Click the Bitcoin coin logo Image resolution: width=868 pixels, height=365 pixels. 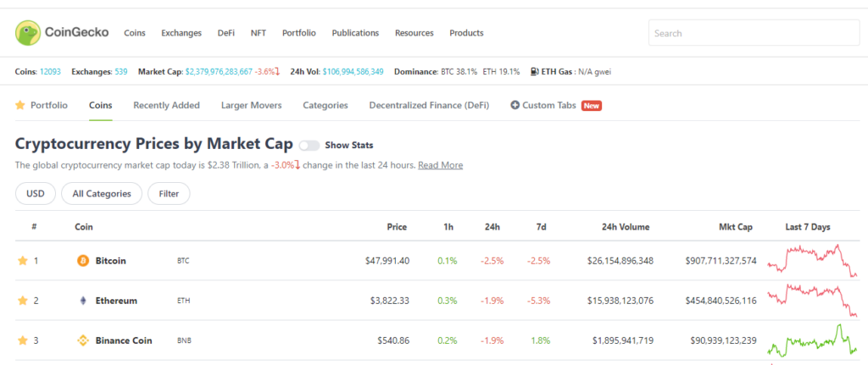point(83,261)
